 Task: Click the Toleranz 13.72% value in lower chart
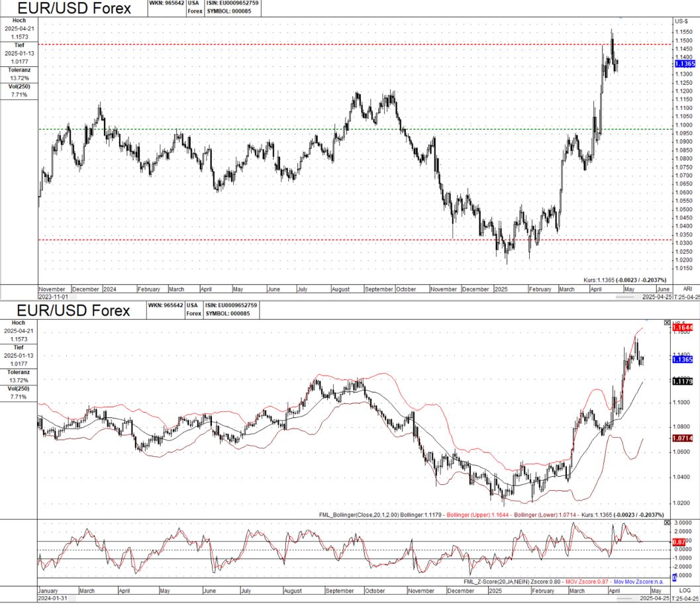[x=19, y=380]
